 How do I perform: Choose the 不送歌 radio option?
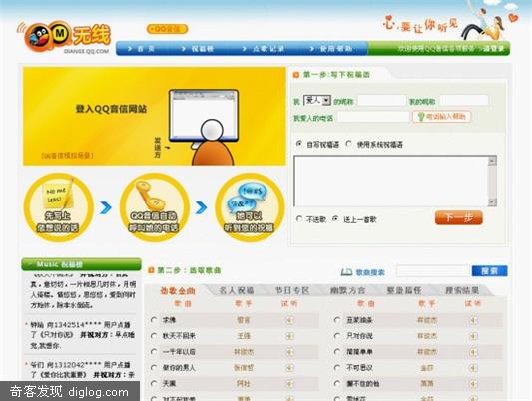click(x=299, y=219)
